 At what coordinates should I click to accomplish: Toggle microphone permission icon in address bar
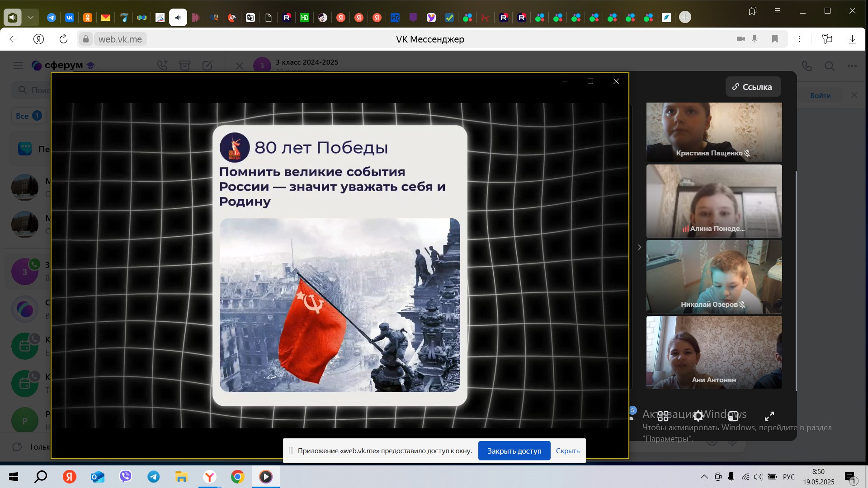click(755, 39)
